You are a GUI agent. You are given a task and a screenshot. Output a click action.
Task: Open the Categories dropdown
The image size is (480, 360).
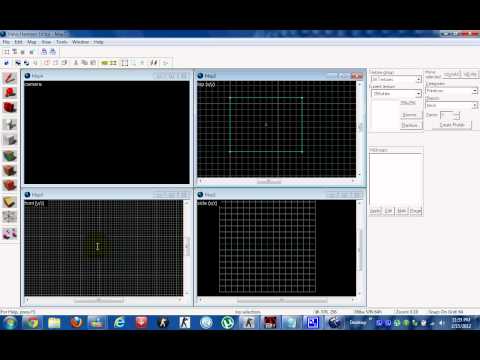coord(451,91)
